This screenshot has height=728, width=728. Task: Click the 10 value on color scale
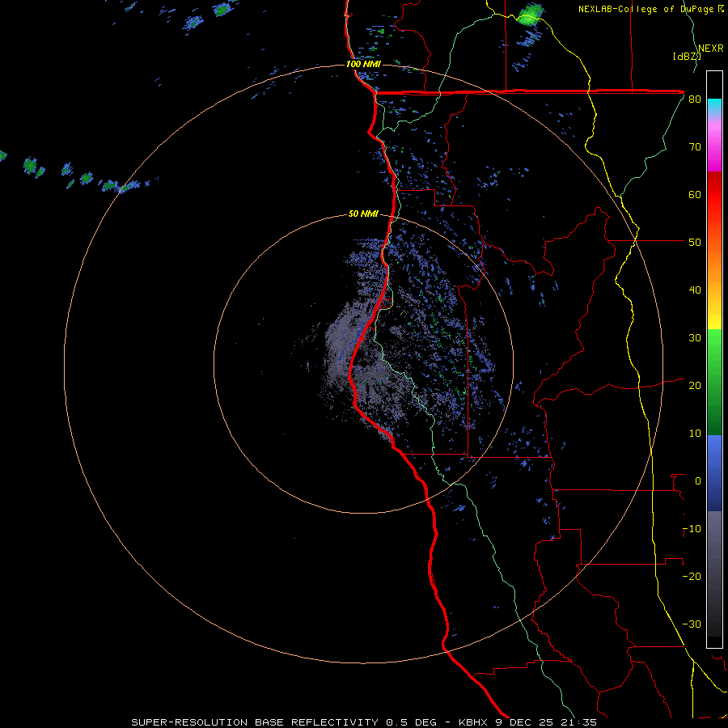pos(695,434)
